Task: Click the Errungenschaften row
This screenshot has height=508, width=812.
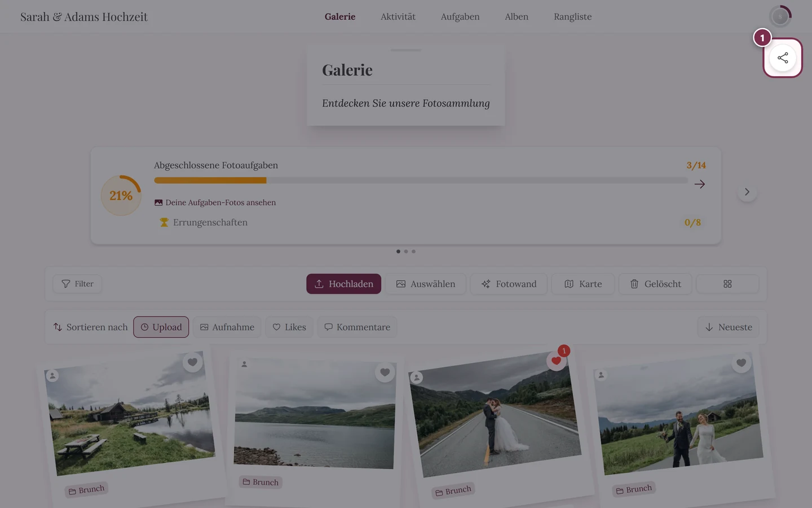Action: pyautogui.click(x=430, y=222)
